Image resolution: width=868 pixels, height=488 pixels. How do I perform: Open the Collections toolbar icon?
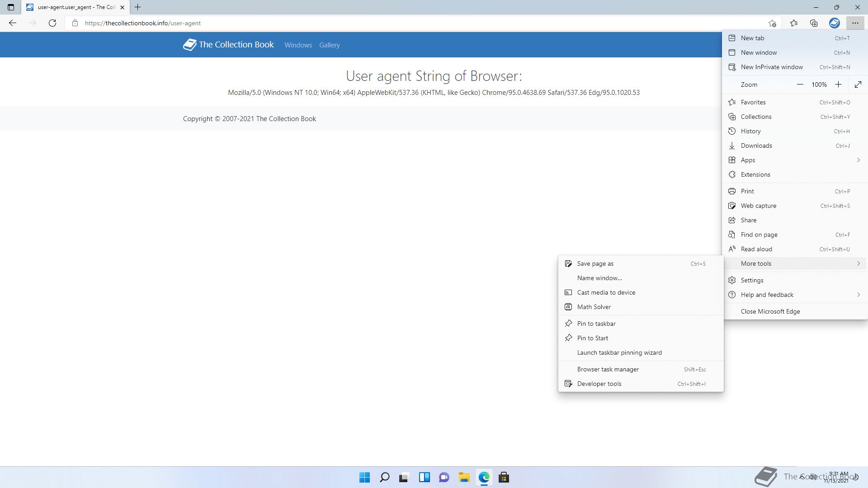coord(814,23)
